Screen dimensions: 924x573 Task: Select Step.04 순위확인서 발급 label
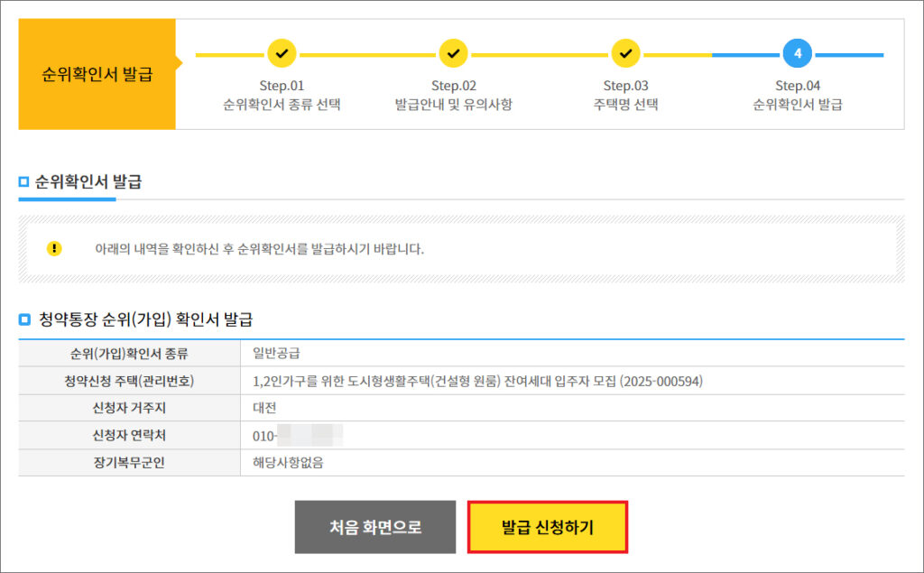(x=798, y=95)
